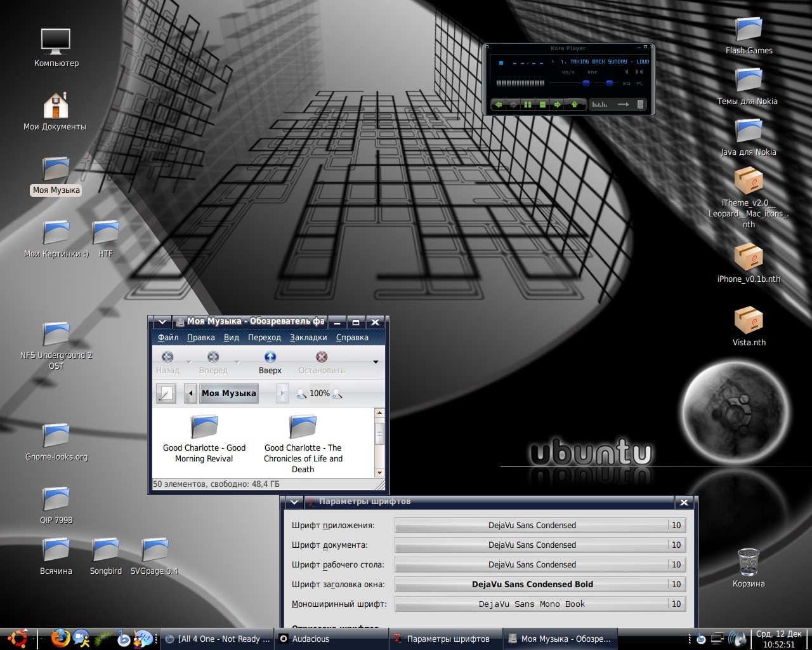This screenshot has height=650, width=812.
Task: Open the Переход menu
Action: point(265,337)
